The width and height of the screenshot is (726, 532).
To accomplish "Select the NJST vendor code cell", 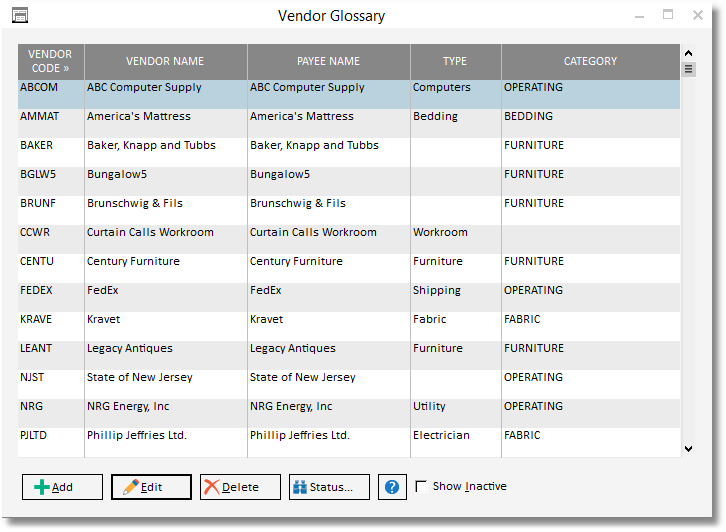I will tap(51, 384).
